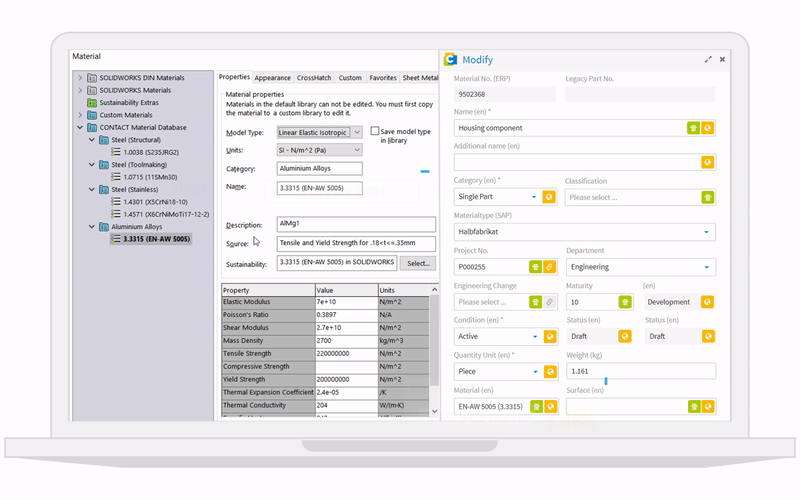The width and height of the screenshot is (800, 500).
Task: Open the Model Type dropdown
Action: click(357, 132)
